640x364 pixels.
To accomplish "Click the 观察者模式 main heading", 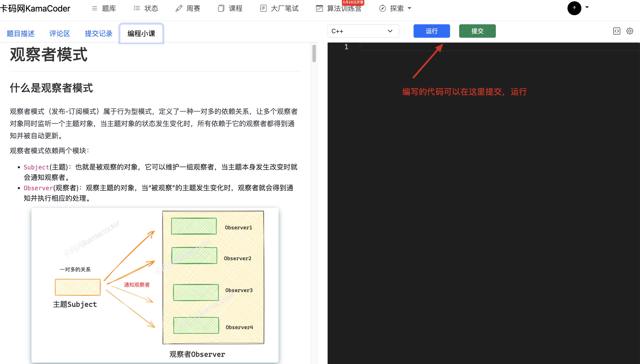I will (x=49, y=54).
